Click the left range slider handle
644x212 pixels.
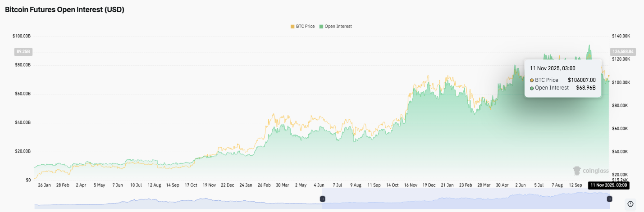(322, 198)
